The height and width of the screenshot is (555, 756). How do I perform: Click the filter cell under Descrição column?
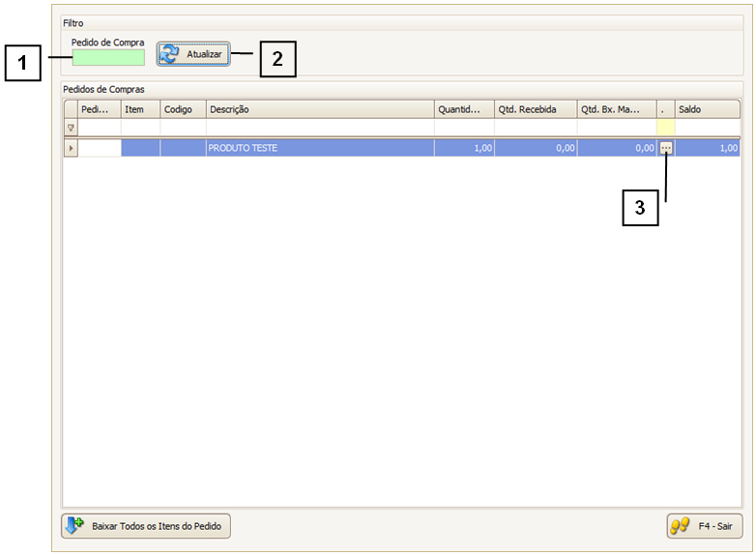click(319, 128)
